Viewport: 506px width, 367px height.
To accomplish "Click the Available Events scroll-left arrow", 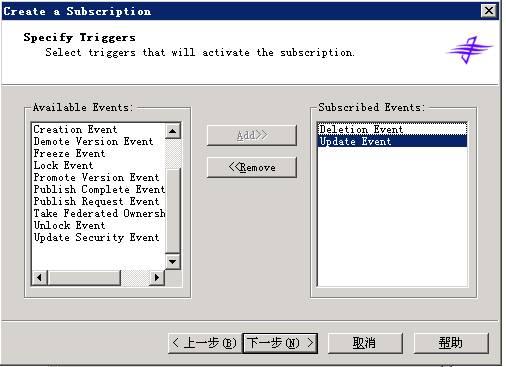I will (40, 277).
